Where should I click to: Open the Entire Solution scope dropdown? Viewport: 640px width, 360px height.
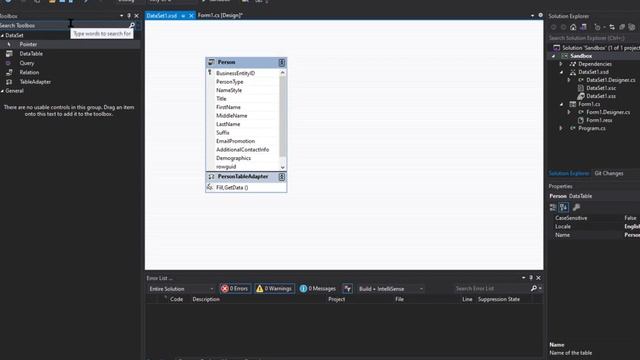[181, 289]
